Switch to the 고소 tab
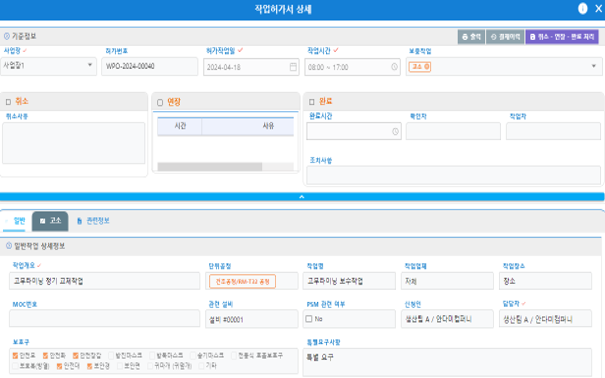The image size is (605, 378). coord(50,221)
